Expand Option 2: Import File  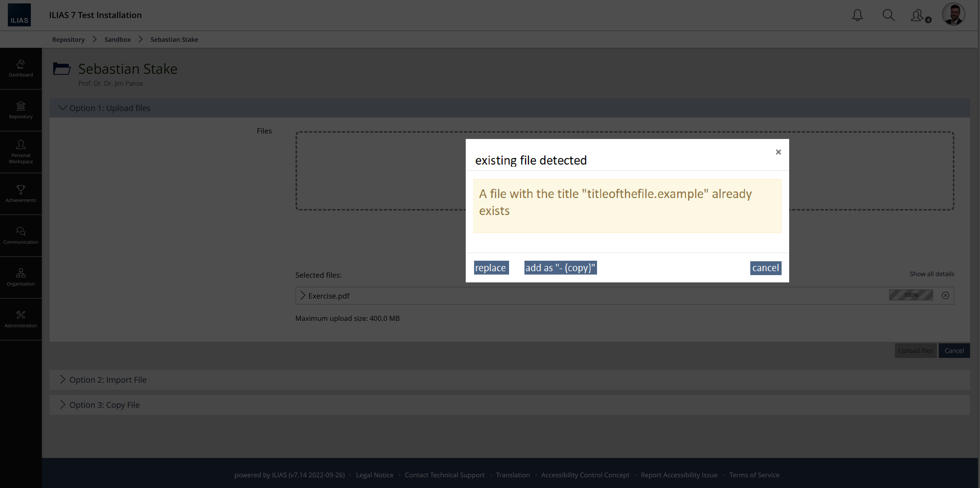click(108, 380)
